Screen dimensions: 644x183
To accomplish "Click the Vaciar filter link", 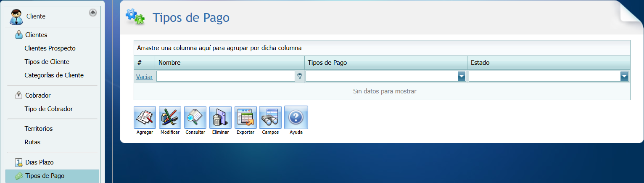I will pyautogui.click(x=144, y=77).
